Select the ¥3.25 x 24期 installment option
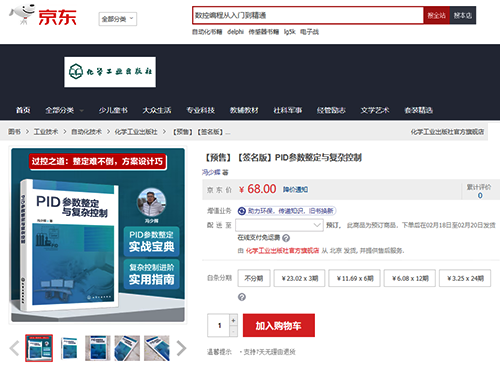500x367 pixels. tap(465, 278)
